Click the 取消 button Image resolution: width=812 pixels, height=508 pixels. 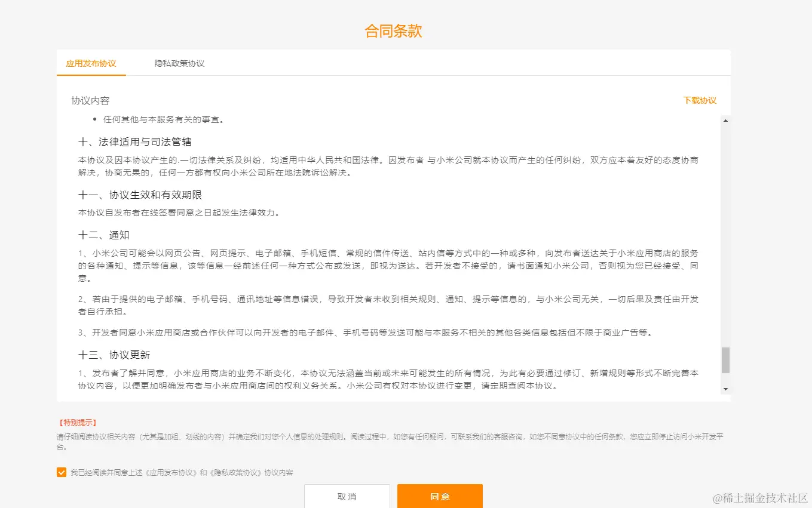[347, 496]
